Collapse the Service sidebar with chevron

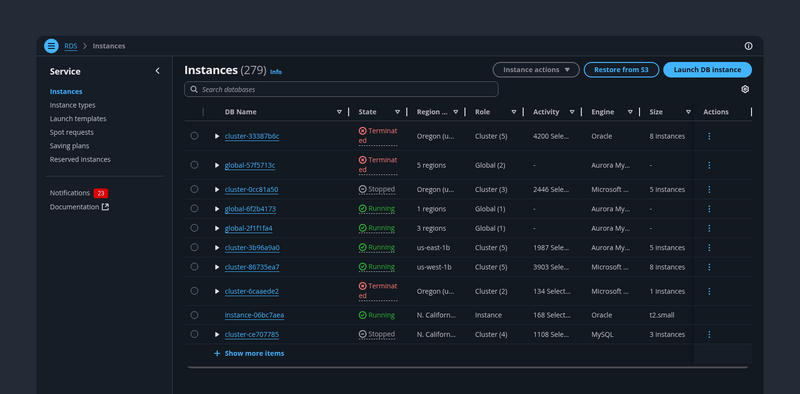(x=157, y=71)
